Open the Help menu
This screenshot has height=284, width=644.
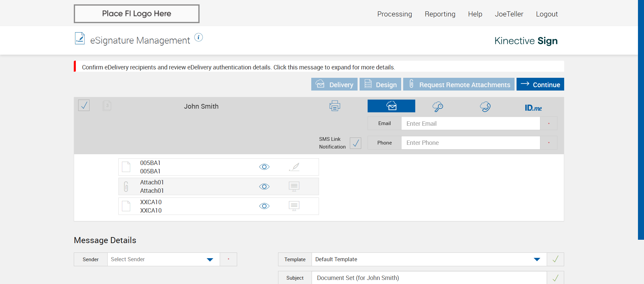coord(475,14)
